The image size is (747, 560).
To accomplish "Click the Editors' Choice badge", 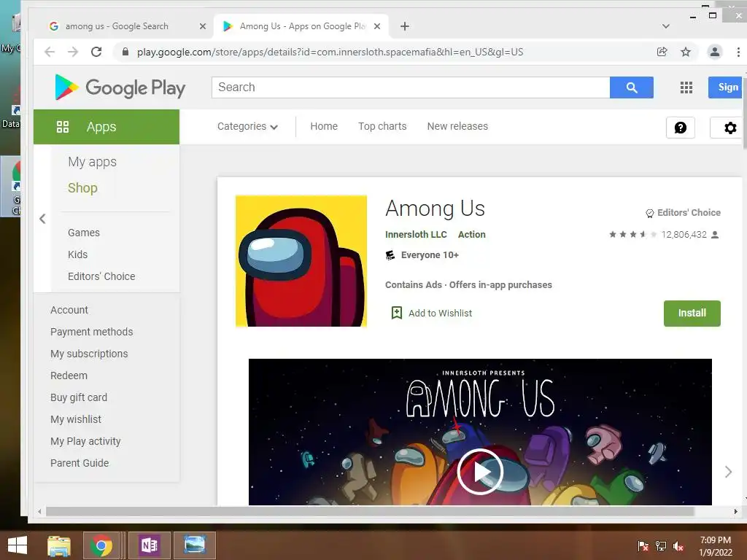I will tap(683, 213).
